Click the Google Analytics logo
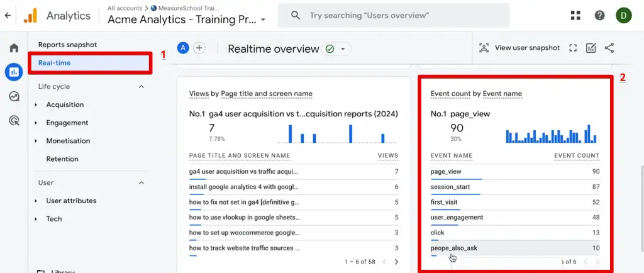Viewport: 644px width, 273px height. tap(30, 16)
